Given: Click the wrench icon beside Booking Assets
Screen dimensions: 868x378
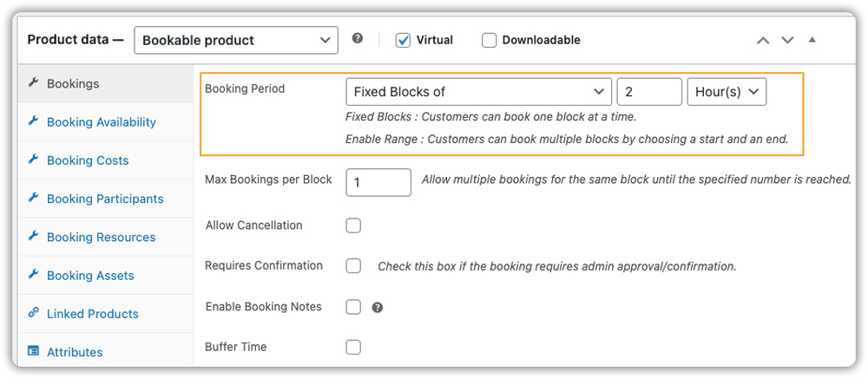Looking at the screenshot, I should pos(33,274).
